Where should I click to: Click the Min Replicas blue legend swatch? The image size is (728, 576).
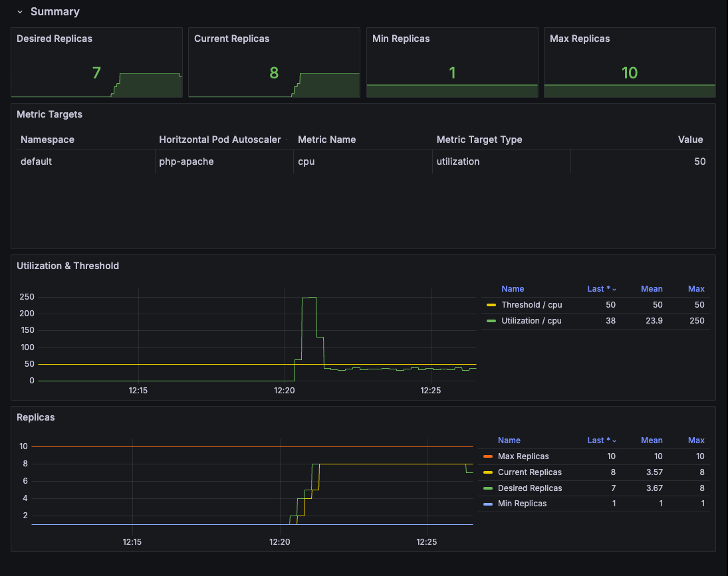tap(487, 504)
